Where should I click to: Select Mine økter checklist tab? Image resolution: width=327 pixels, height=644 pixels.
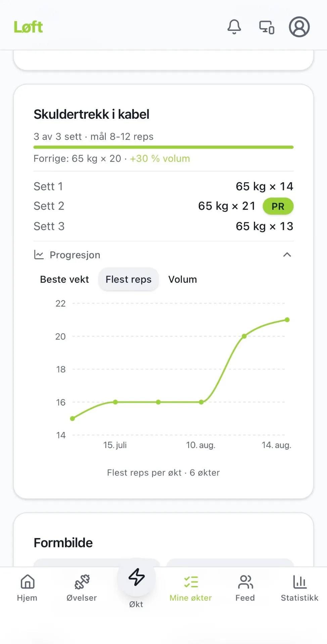tap(191, 588)
